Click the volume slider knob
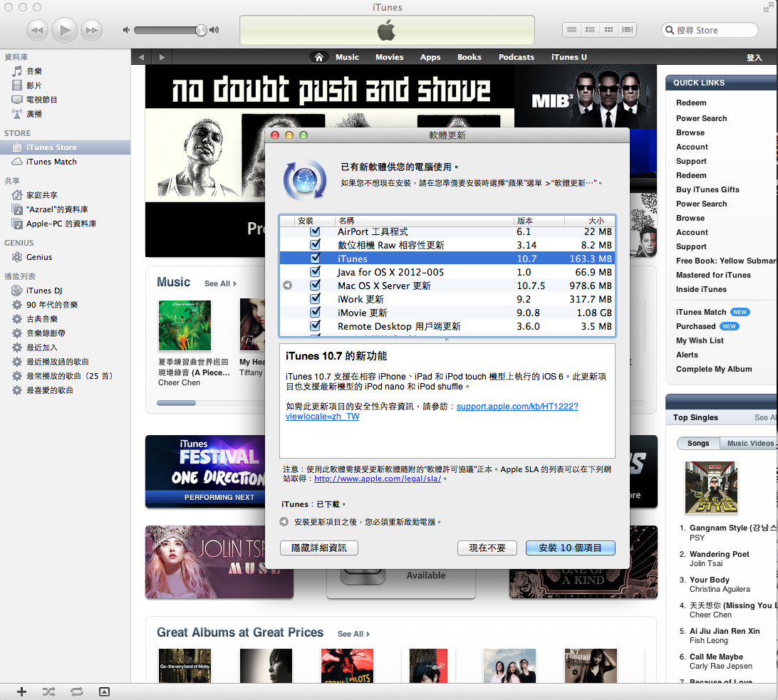Viewport: 778px width, 700px height. pos(201,30)
